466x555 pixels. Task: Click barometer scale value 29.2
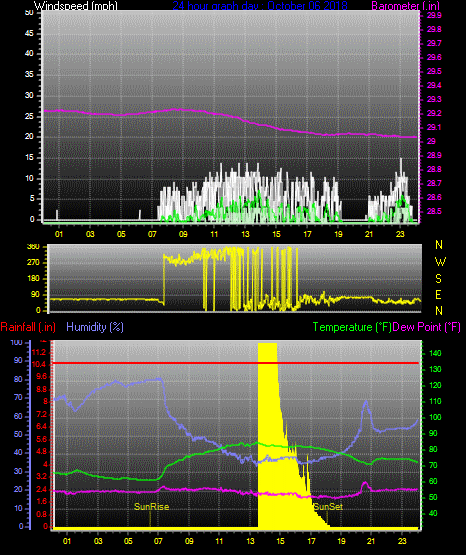pyautogui.click(x=434, y=113)
